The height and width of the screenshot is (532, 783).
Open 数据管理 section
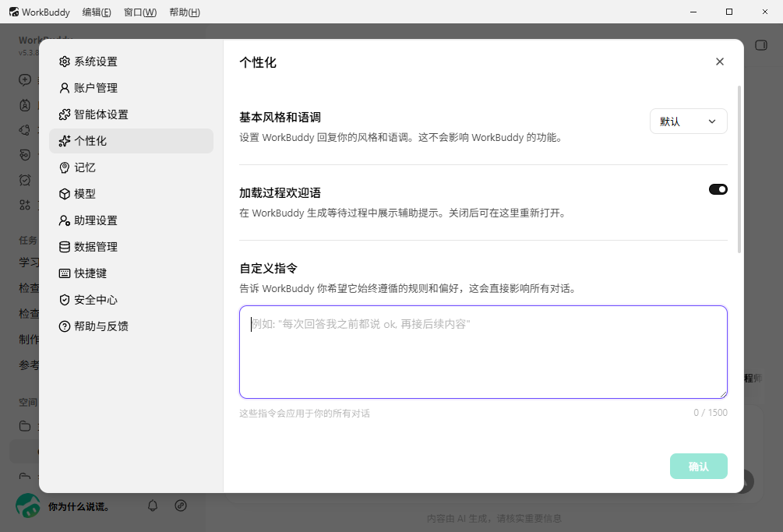tap(131, 247)
